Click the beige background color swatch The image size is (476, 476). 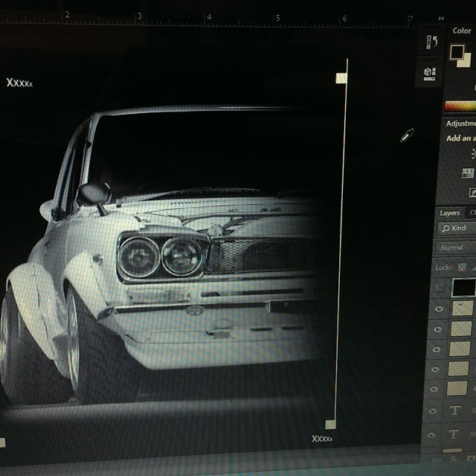pos(466,62)
